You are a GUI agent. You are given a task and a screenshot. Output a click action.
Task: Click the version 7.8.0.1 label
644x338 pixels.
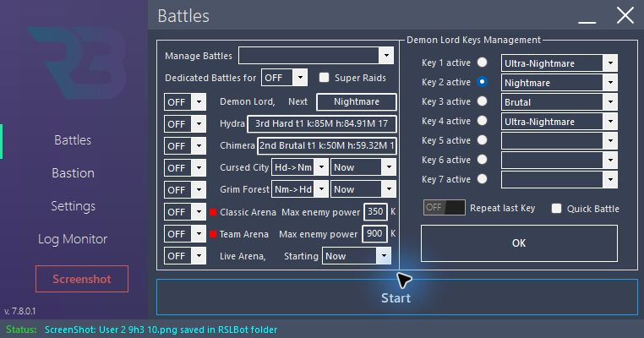(19, 311)
